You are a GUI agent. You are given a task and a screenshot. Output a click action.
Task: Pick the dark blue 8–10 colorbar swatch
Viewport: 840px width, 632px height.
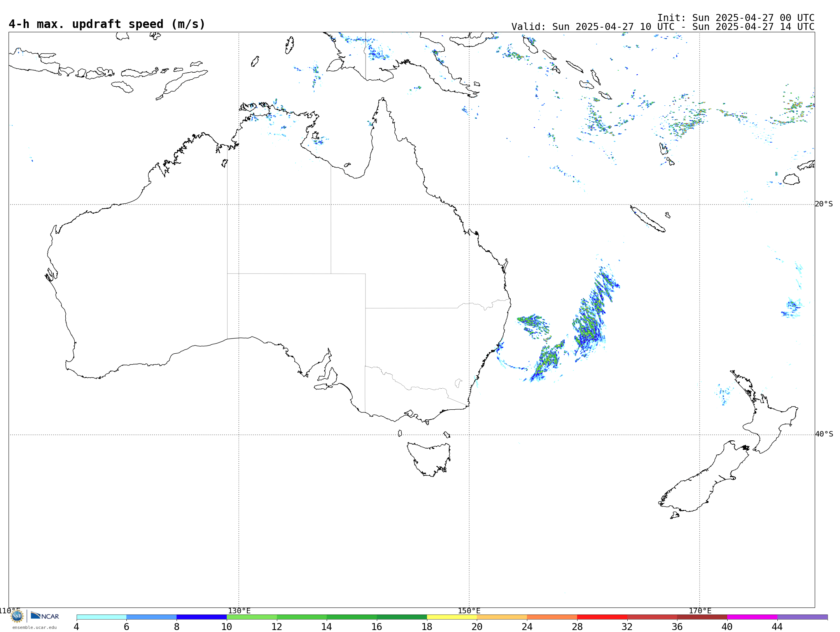pos(201,617)
